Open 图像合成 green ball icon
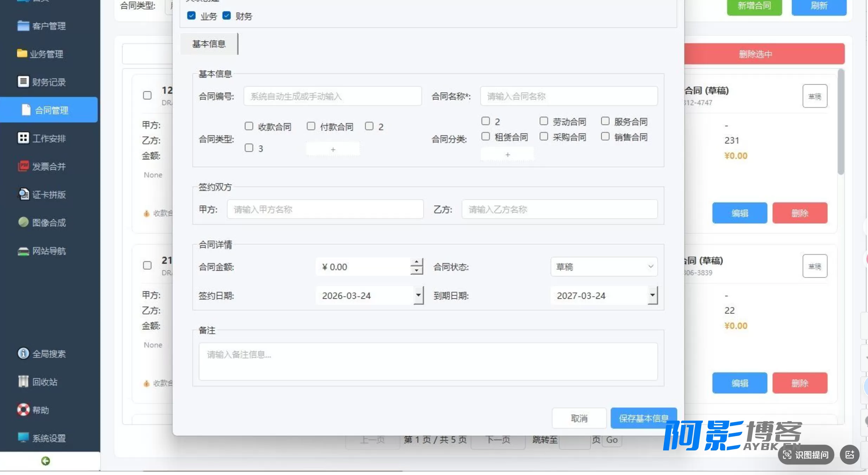868x475 pixels. (23, 222)
